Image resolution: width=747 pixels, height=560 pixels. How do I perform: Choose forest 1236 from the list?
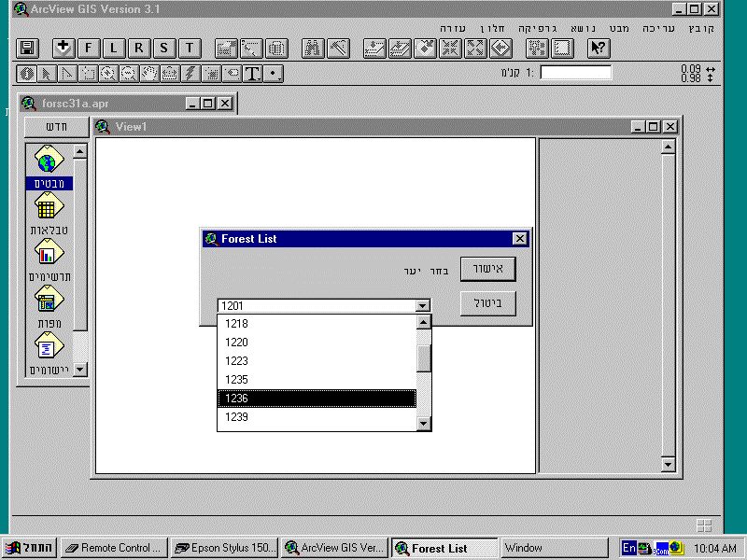[x=317, y=399]
